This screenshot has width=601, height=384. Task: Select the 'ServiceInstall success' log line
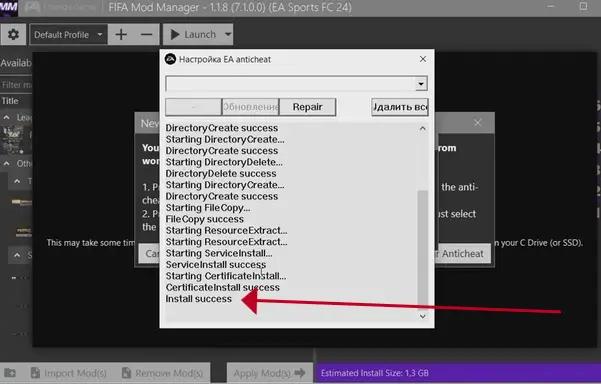pyautogui.click(x=215, y=265)
